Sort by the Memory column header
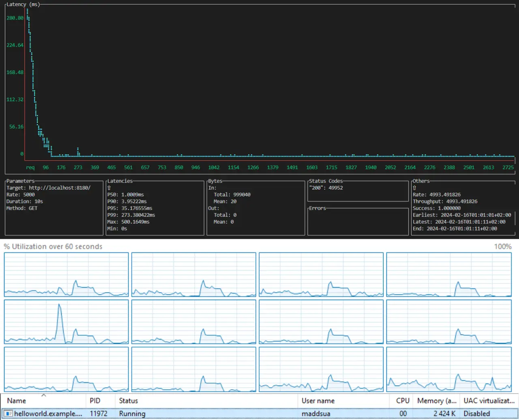This screenshot has width=519, height=420. [437, 401]
